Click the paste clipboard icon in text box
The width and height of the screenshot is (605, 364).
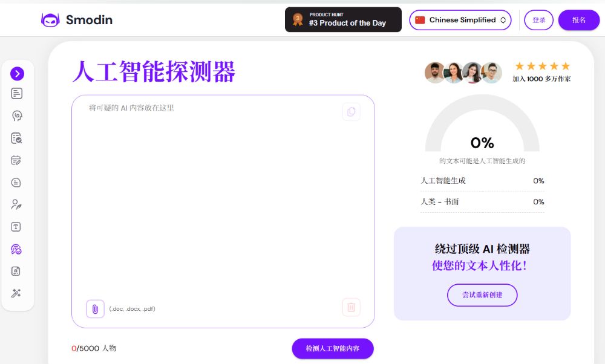click(x=351, y=112)
